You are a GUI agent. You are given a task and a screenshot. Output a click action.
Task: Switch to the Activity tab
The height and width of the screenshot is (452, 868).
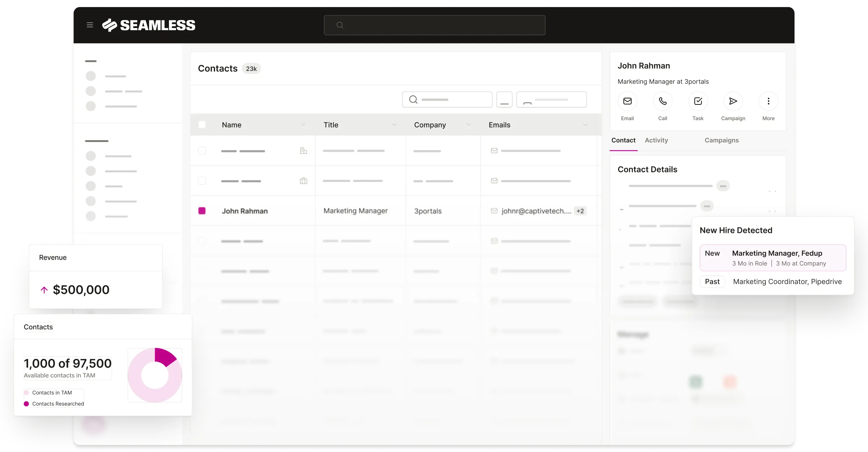[x=656, y=140]
